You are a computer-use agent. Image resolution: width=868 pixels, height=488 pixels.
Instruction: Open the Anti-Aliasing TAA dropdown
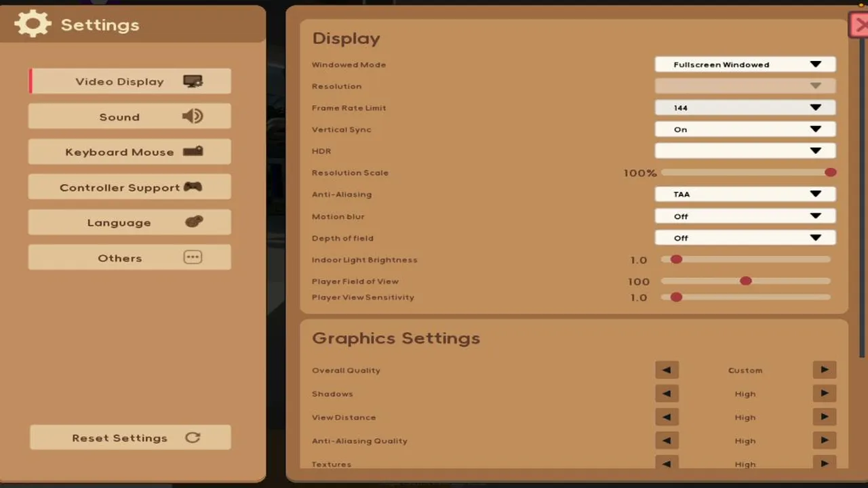(x=745, y=195)
